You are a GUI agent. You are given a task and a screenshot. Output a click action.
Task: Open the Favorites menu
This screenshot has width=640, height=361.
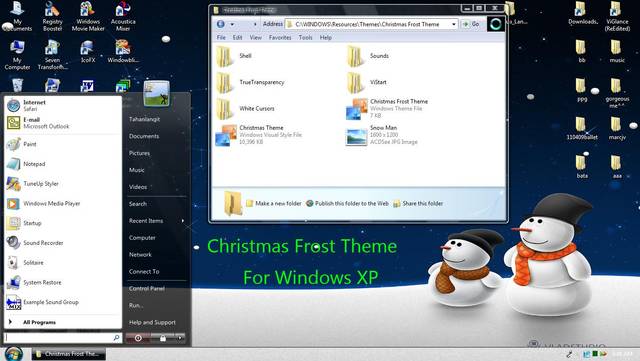[280, 38]
